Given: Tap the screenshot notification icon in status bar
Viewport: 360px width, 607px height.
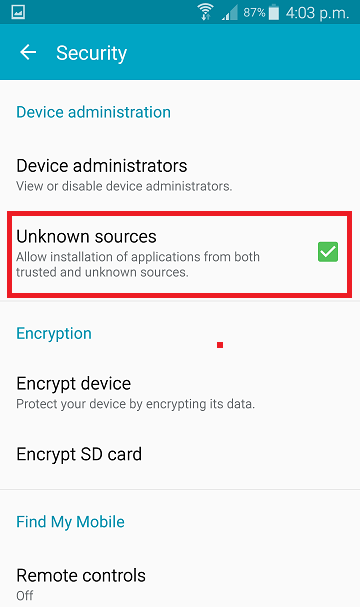Looking at the screenshot, I should [x=18, y=12].
